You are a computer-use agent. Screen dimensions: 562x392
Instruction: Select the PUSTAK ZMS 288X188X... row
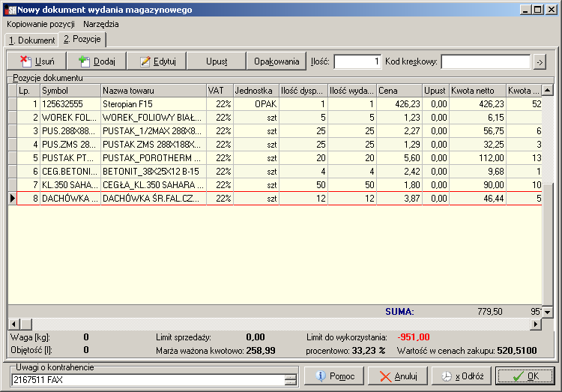(275, 145)
